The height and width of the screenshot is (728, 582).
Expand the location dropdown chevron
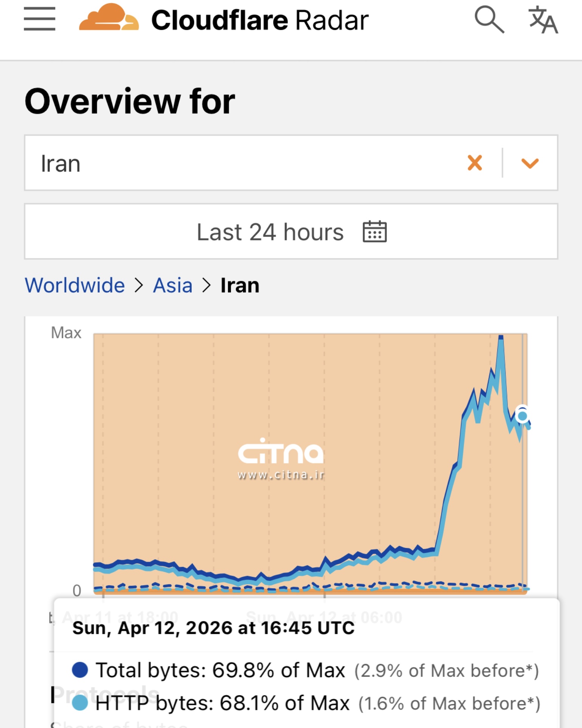pos(530,163)
